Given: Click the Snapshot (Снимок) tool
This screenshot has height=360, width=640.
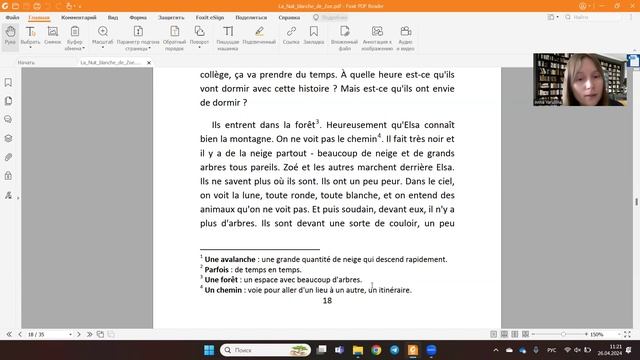Looking at the screenshot, I should [x=53, y=36].
